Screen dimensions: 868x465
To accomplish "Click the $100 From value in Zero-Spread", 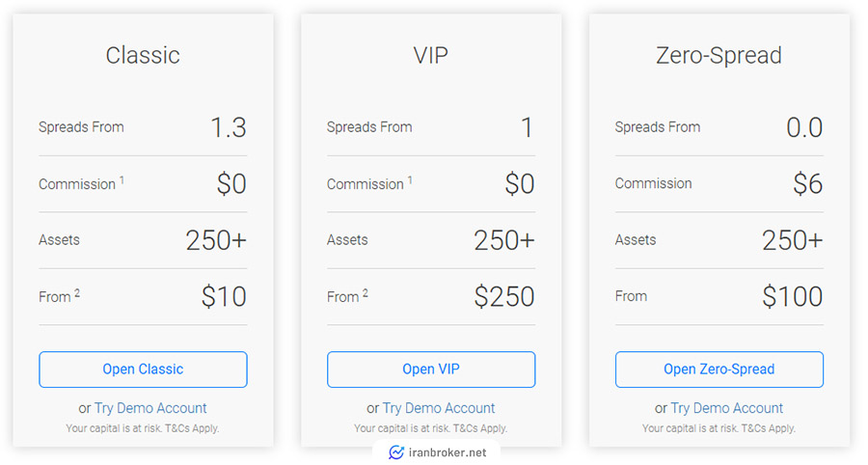I will point(792,296).
